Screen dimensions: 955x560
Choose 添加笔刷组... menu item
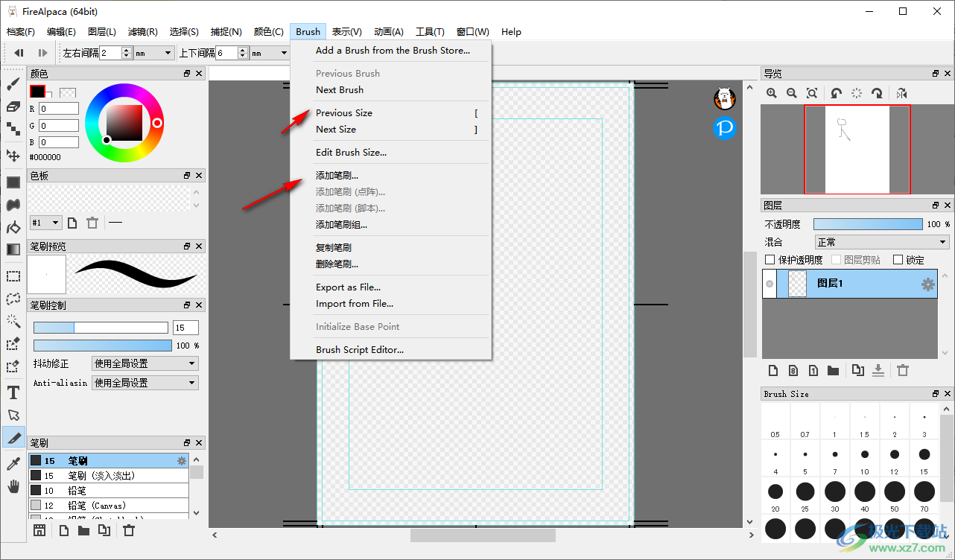341,225
